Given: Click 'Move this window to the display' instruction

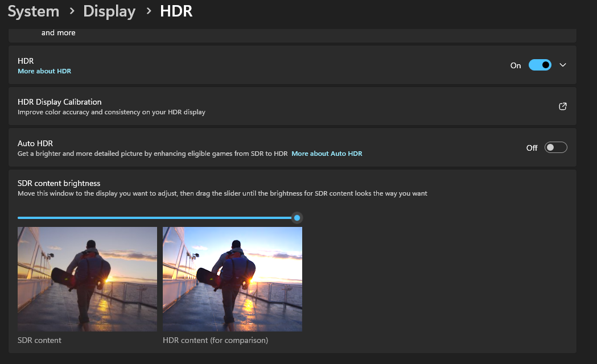Looking at the screenshot, I should pyautogui.click(x=223, y=193).
